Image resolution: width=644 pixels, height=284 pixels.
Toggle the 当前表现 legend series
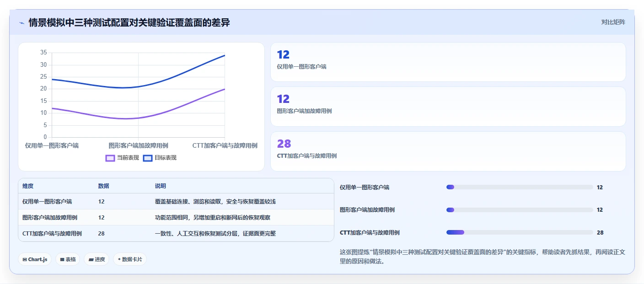[122, 158]
